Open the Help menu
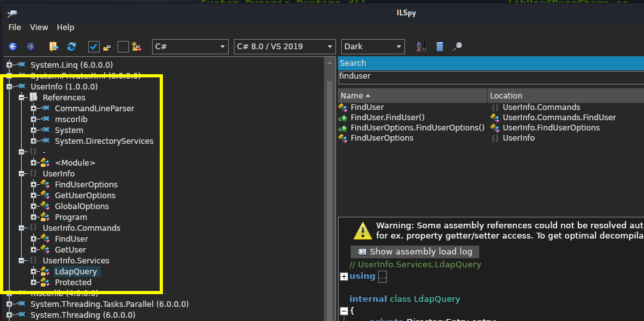Screen dimensions: 644x321 tap(66, 27)
